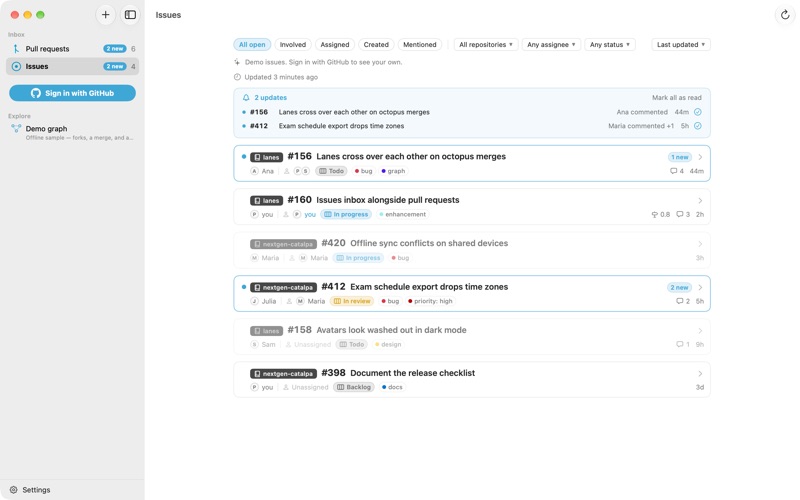Select the Assigned filter
800x500 pixels.
click(335, 44)
